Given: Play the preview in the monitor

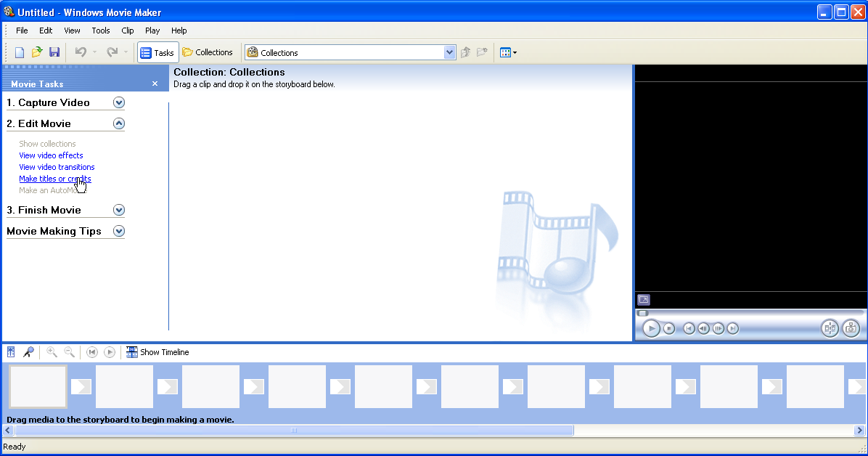Looking at the screenshot, I should coord(651,328).
